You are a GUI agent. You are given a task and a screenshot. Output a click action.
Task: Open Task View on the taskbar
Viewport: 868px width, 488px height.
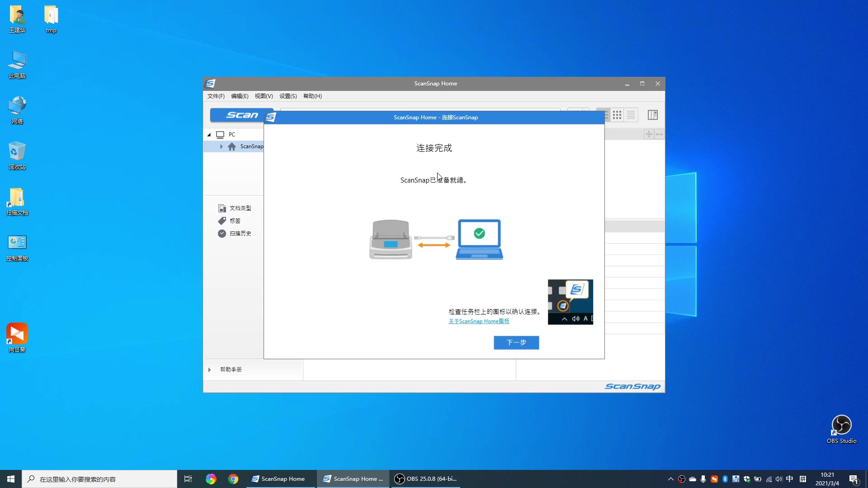(x=188, y=479)
